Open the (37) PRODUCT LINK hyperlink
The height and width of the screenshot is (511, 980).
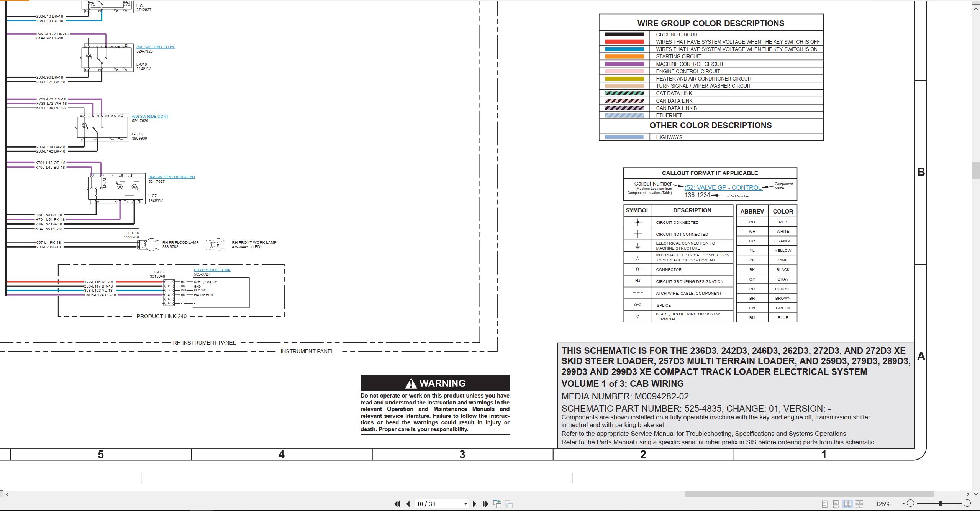(x=212, y=270)
